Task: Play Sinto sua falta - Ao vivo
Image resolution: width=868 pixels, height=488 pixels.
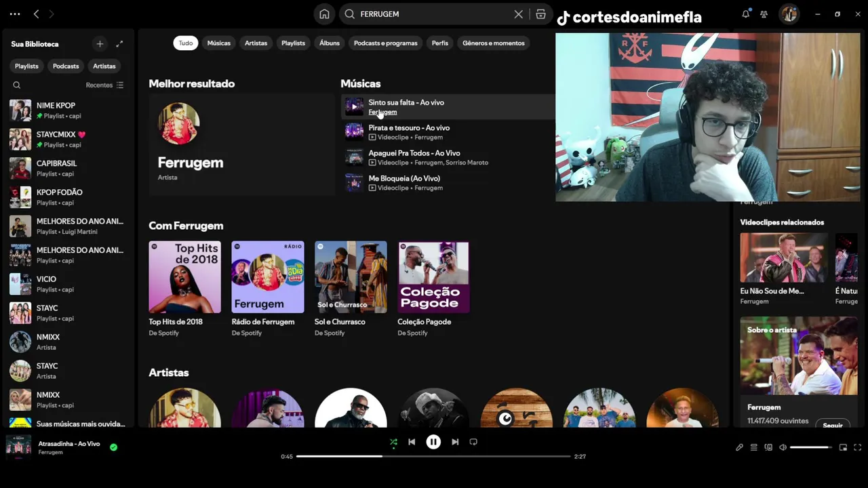Action: [354, 107]
